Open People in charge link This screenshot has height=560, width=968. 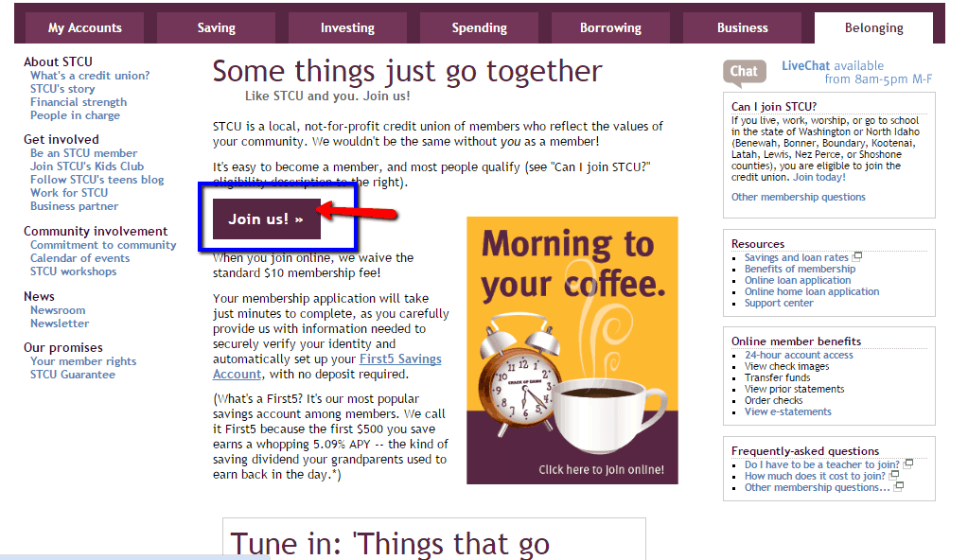pyautogui.click(x=76, y=115)
